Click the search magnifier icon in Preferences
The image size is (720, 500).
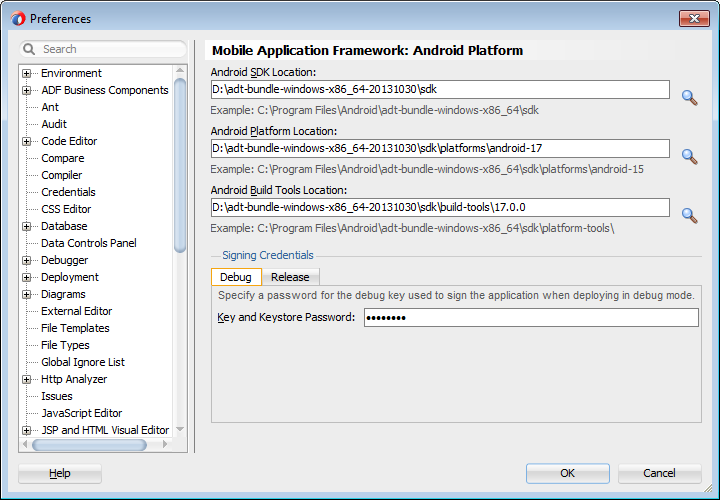point(29,49)
